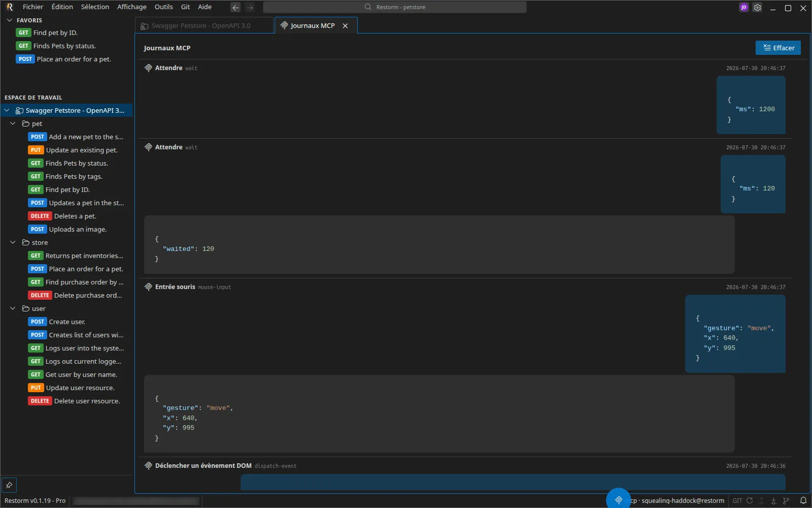Open favorite POST Place an order for a pet.
The height and width of the screenshot is (508, 812).
pyautogui.click(x=66, y=59)
